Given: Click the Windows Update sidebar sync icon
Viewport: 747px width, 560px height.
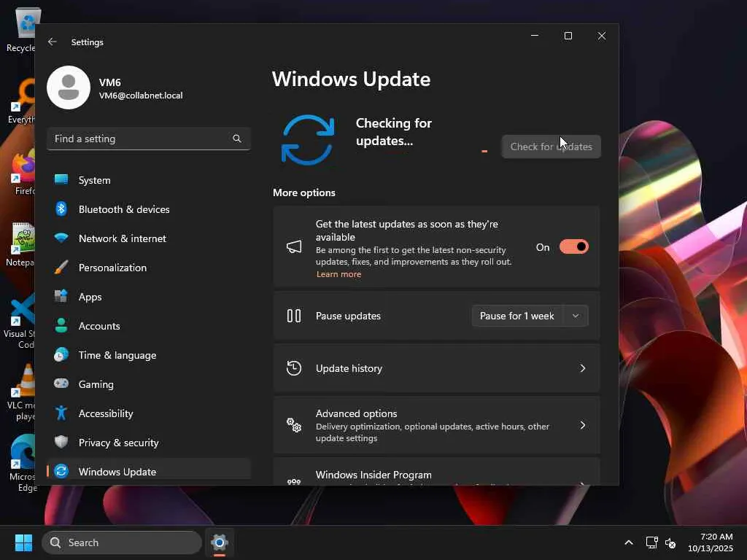Looking at the screenshot, I should click(x=61, y=472).
